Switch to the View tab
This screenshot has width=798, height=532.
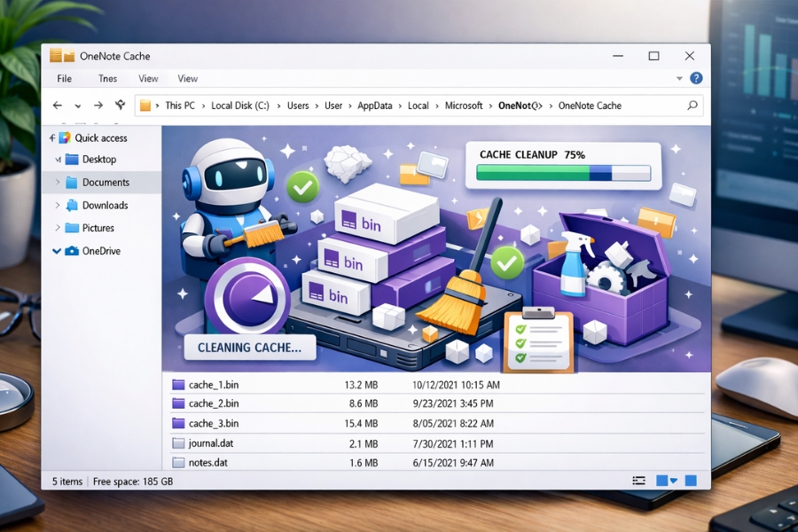coord(147,79)
